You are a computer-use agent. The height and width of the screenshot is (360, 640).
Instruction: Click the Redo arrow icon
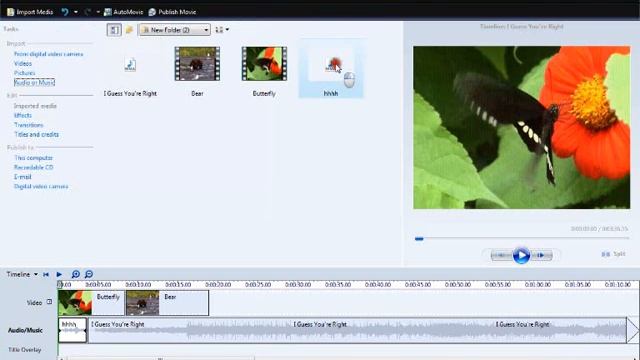87,12
